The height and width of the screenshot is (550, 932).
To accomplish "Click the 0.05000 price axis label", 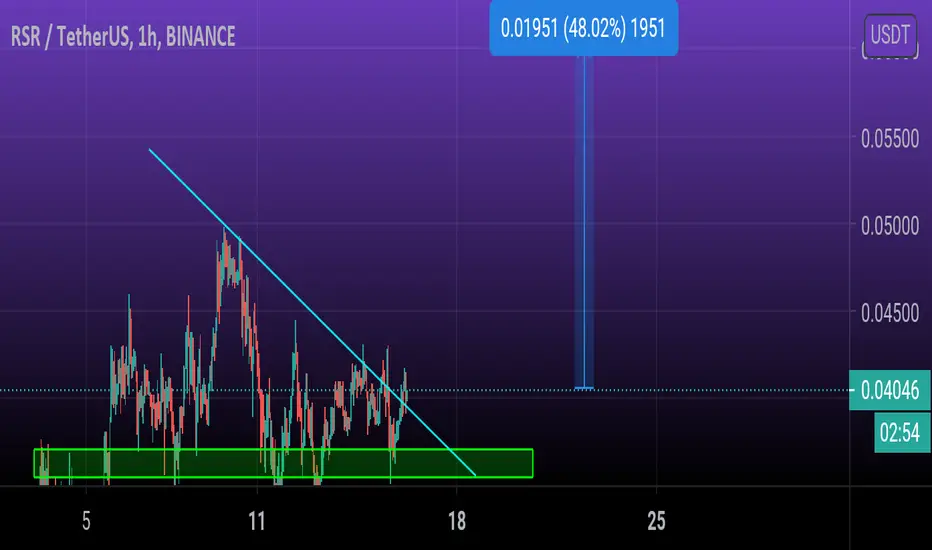I will [x=890, y=226].
